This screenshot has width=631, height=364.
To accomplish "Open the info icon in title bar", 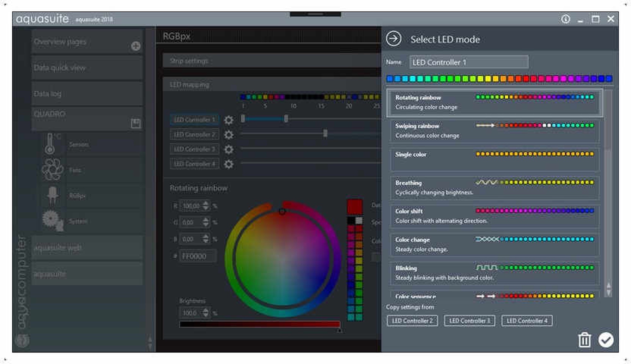I will click(x=566, y=19).
